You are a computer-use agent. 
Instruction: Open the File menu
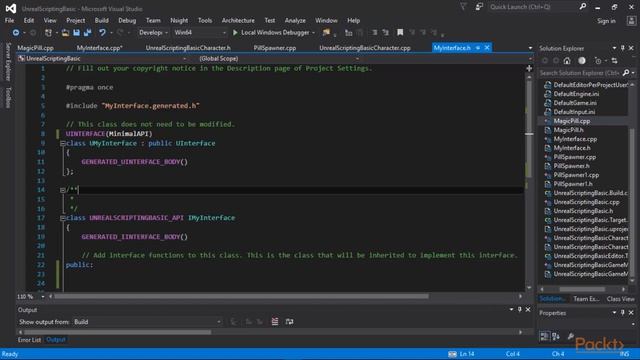9,20
